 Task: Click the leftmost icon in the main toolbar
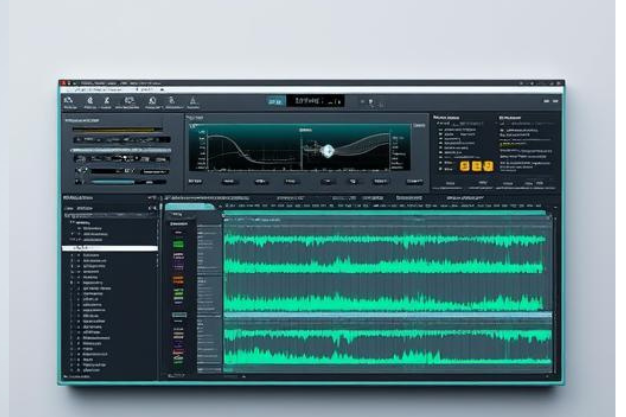pos(69,100)
